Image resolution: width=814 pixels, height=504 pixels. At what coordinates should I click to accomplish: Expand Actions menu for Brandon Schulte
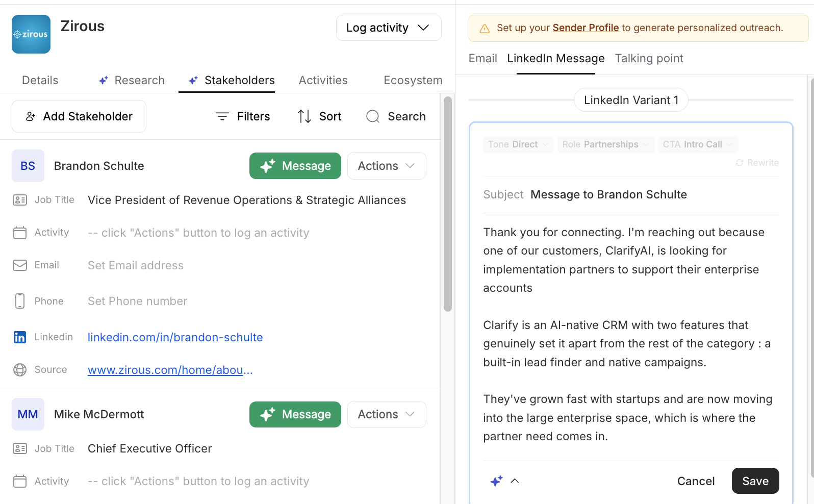coord(387,166)
